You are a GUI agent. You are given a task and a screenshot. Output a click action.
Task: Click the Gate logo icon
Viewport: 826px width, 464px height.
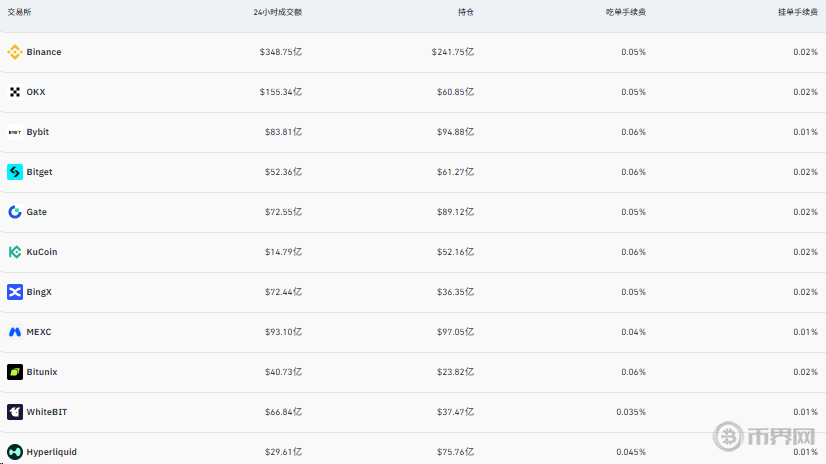(x=15, y=212)
